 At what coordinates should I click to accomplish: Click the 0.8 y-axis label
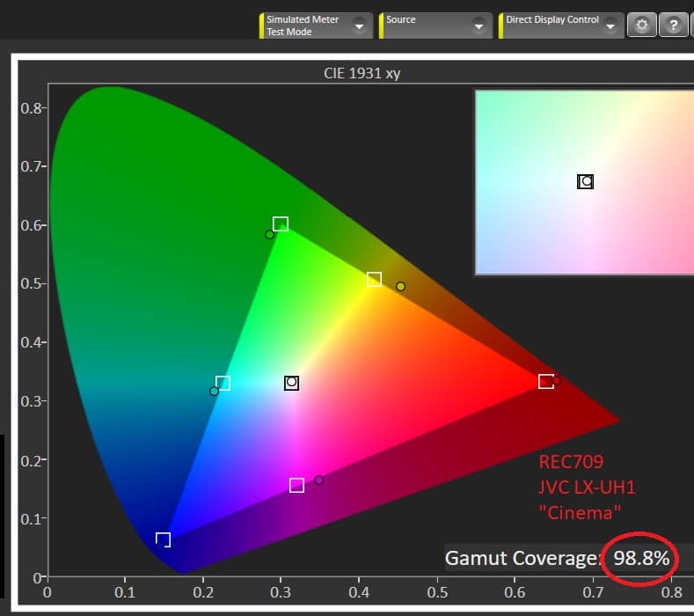click(x=31, y=108)
